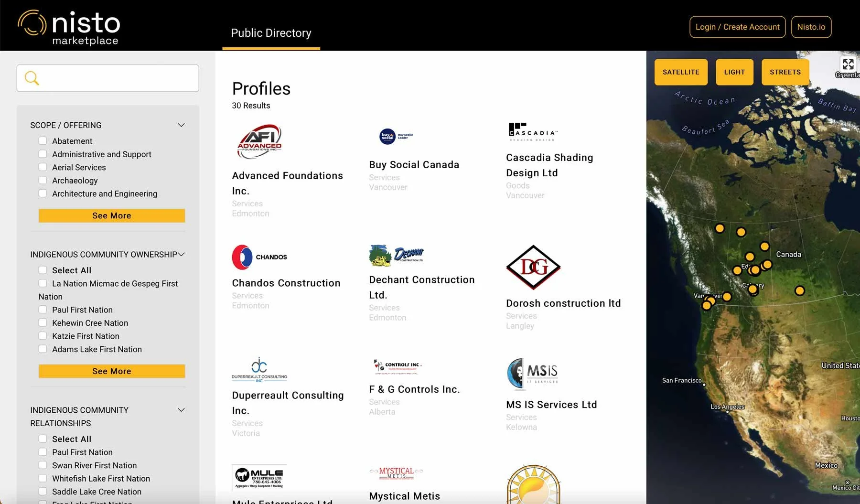This screenshot has width=860, height=504.
Task: Focus the directory search field
Action: (108, 78)
